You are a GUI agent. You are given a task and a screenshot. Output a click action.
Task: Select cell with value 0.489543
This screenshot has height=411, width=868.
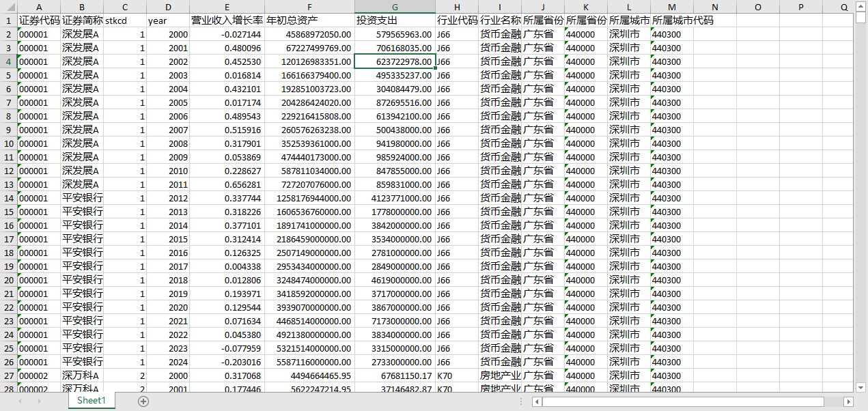coord(227,116)
